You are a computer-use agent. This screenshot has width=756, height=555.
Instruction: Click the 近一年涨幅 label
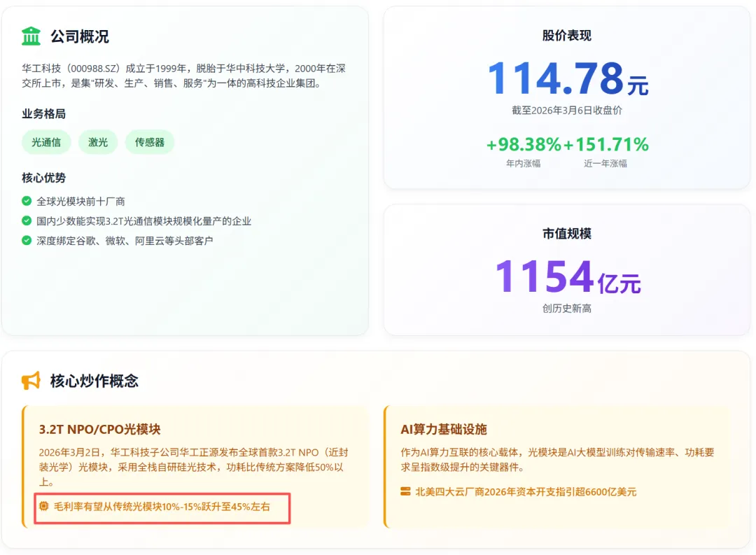pos(605,164)
